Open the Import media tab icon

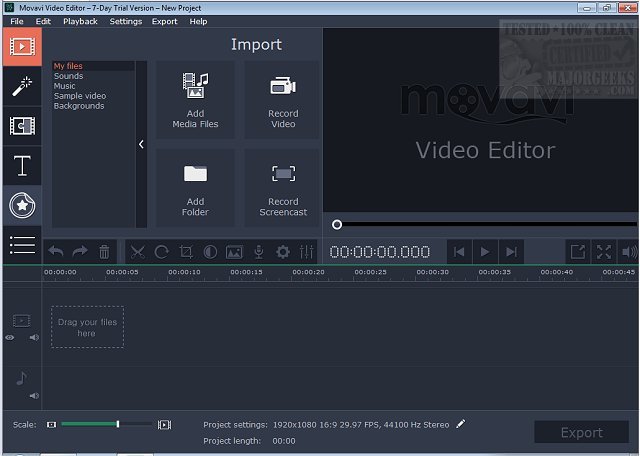pyautogui.click(x=22, y=47)
